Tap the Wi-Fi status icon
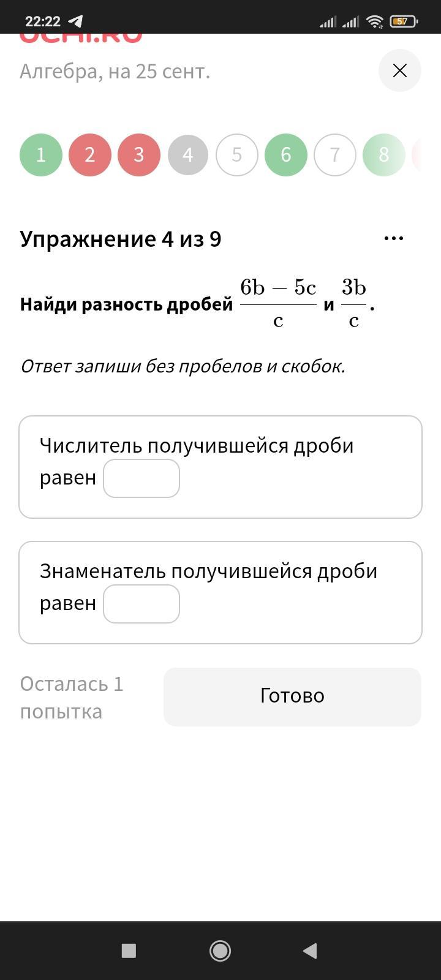 click(x=374, y=22)
